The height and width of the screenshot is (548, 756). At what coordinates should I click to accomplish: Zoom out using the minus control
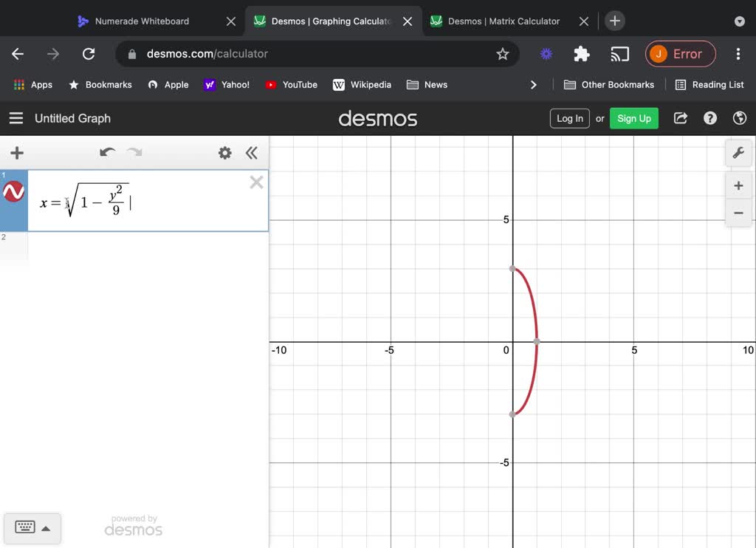pos(738,213)
